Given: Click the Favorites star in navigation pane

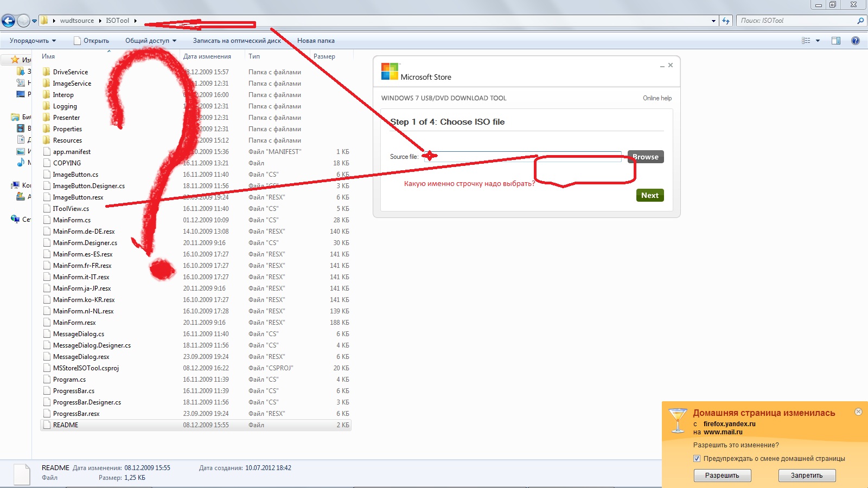Looking at the screenshot, I should [x=15, y=60].
